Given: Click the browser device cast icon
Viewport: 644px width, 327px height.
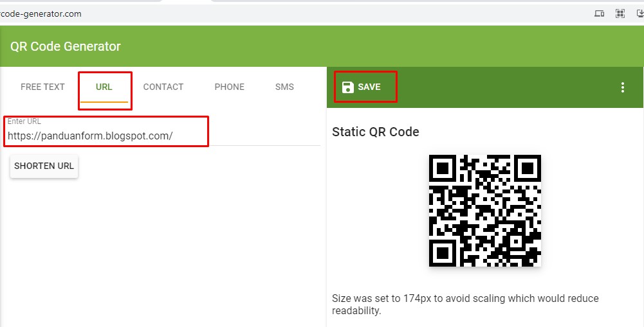Looking at the screenshot, I should click(599, 13).
